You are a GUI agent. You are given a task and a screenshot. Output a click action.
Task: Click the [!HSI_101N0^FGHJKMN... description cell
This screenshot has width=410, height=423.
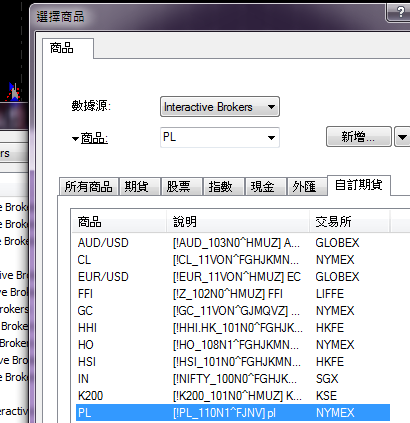click(x=237, y=362)
